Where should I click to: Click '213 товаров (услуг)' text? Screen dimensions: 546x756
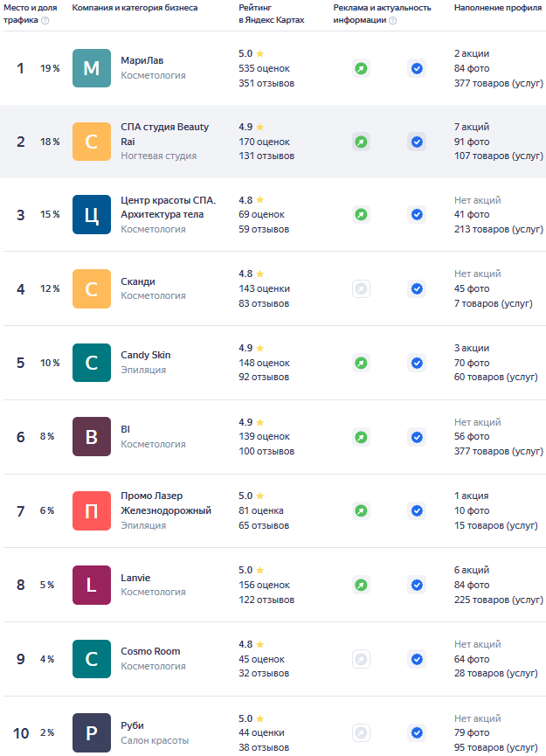[x=498, y=229]
